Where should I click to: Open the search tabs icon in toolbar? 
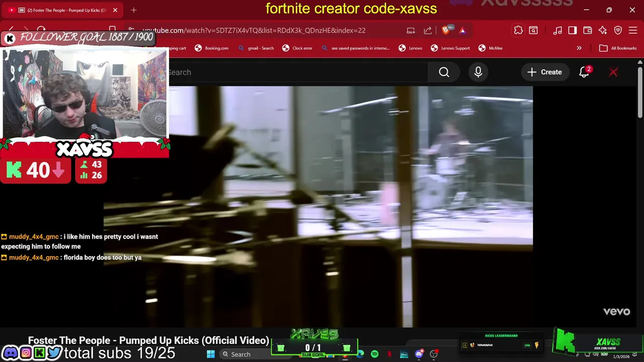[533, 30]
